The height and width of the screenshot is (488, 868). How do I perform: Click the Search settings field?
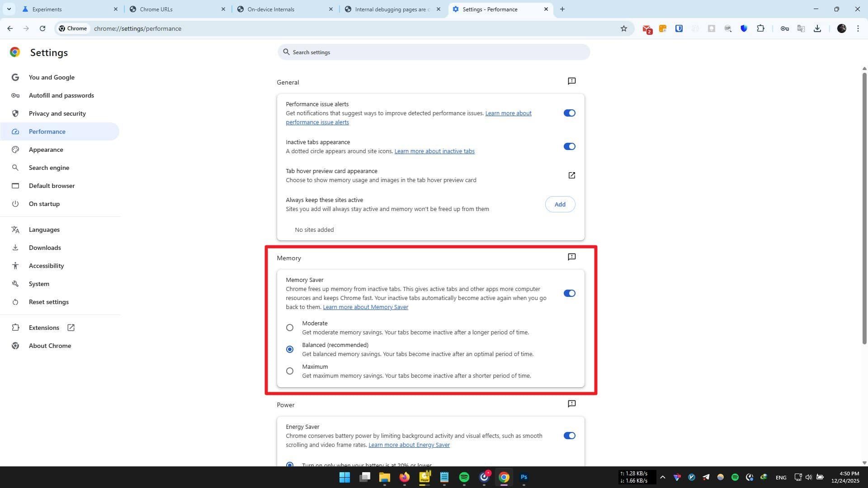[x=434, y=52]
